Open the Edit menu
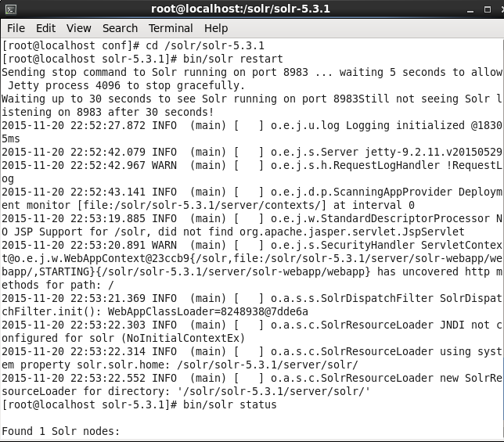 pyautogui.click(x=45, y=28)
